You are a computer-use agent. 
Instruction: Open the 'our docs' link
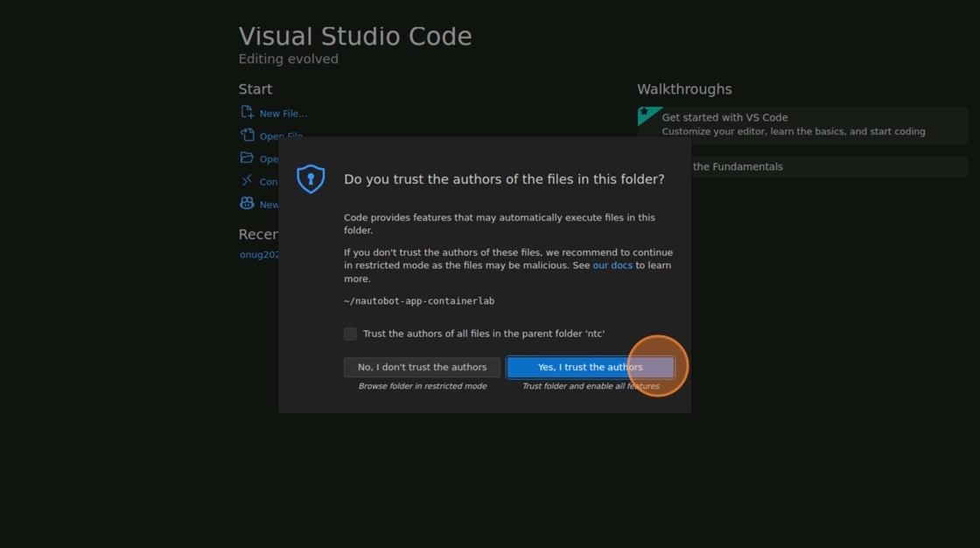click(x=612, y=265)
